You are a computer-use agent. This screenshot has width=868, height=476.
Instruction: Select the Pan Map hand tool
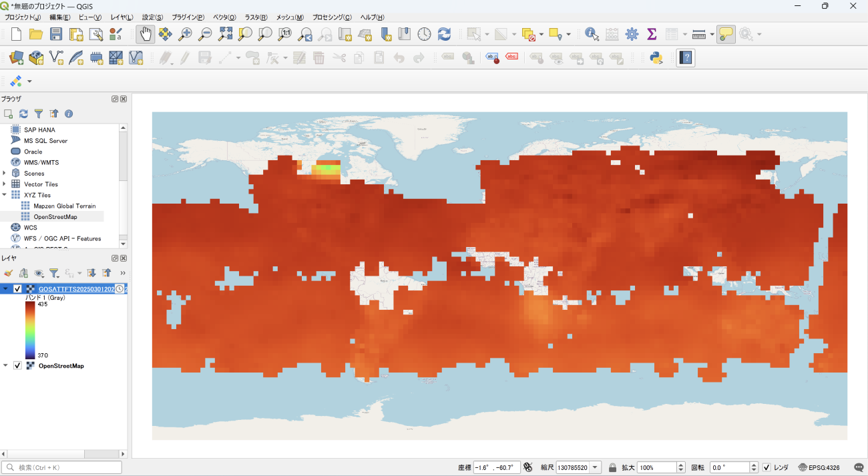(146, 34)
